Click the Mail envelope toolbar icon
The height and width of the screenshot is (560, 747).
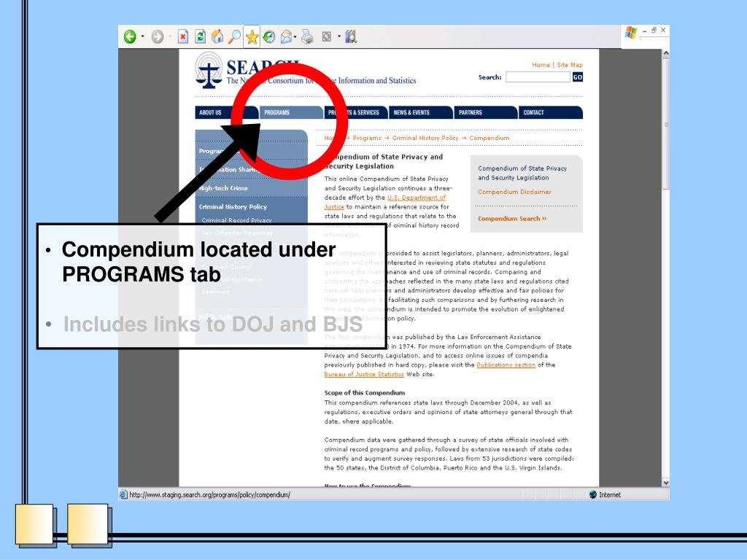pyautogui.click(x=286, y=36)
